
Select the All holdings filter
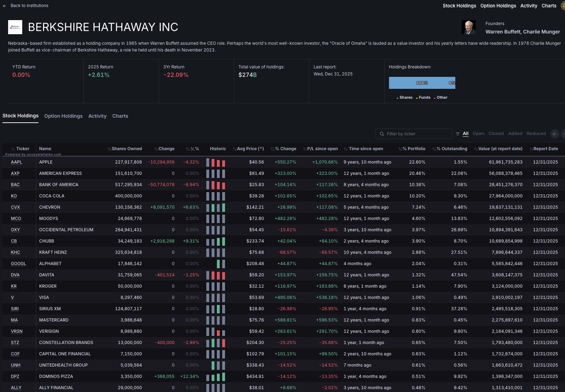pyautogui.click(x=466, y=134)
